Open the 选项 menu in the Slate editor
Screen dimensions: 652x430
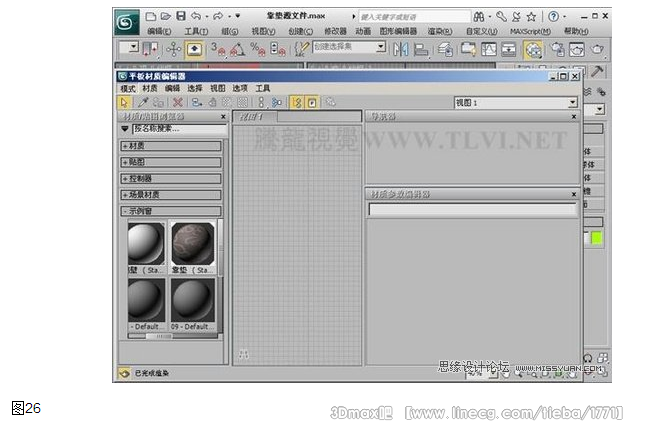coord(240,88)
